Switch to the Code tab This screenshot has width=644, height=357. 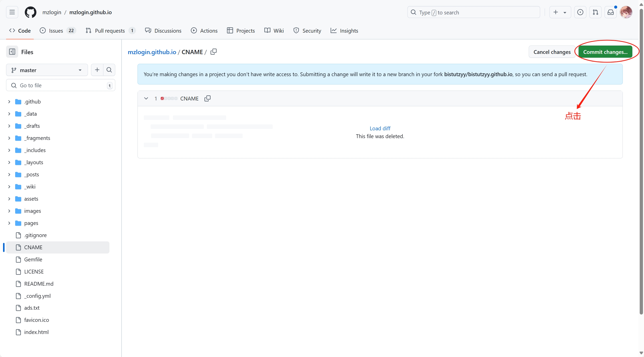[x=20, y=31]
